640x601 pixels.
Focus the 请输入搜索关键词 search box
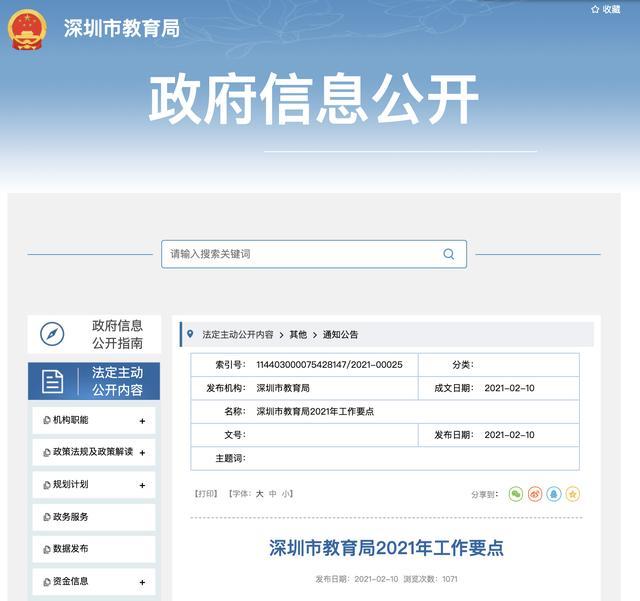pos(314,254)
